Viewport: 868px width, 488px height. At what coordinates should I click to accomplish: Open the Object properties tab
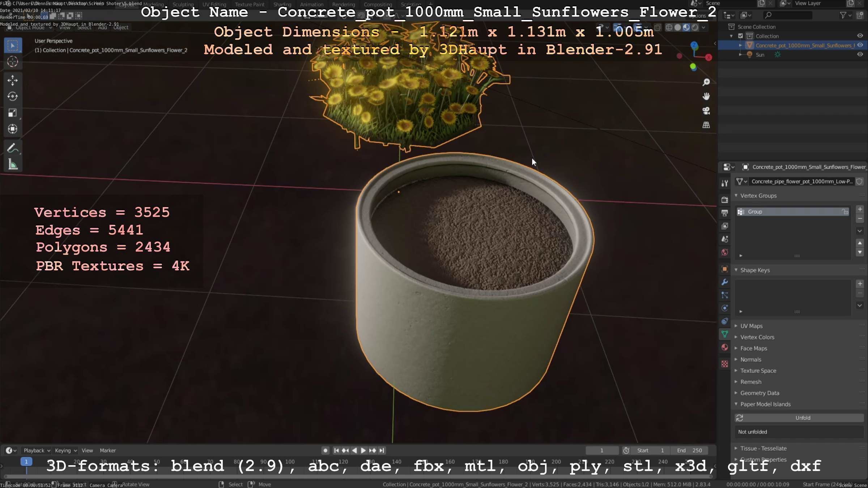724,269
